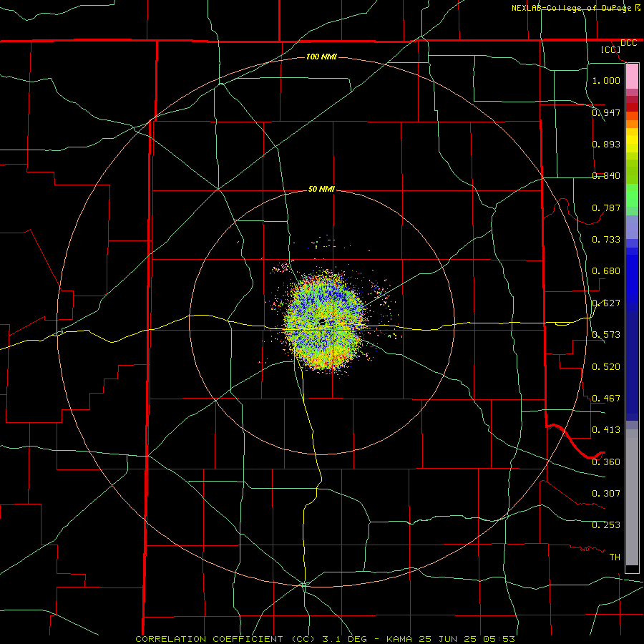
Task: Pick the lavender color bar segment
Action: tap(632, 227)
